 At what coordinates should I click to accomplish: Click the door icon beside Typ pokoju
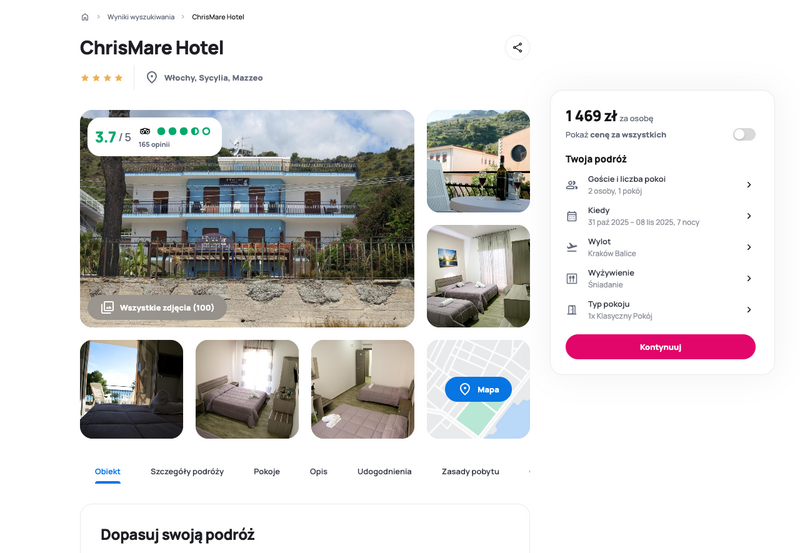pyautogui.click(x=572, y=310)
